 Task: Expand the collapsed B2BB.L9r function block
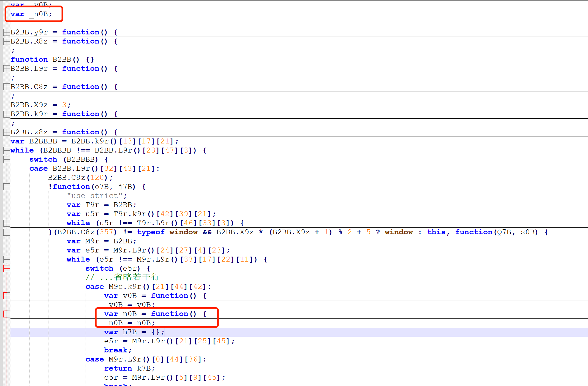point(7,69)
